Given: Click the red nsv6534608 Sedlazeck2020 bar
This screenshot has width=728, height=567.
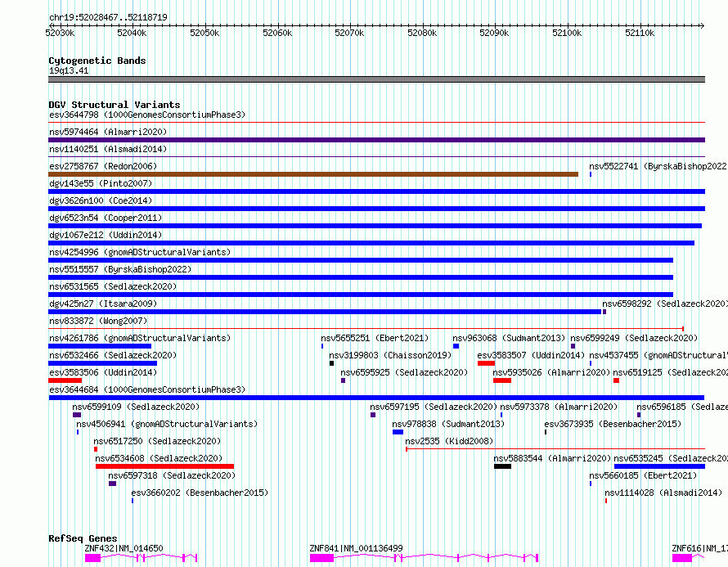Looking at the screenshot, I should coord(164,466).
